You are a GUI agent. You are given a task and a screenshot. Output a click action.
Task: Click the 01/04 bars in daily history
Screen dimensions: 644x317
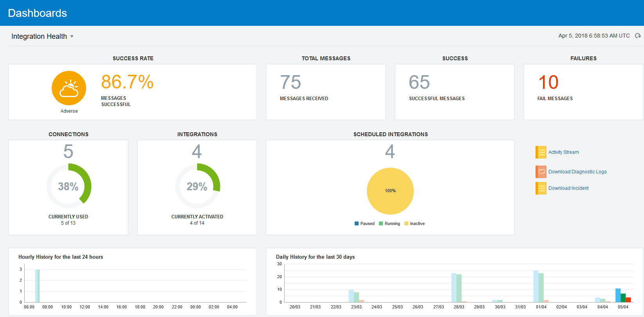(541, 286)
